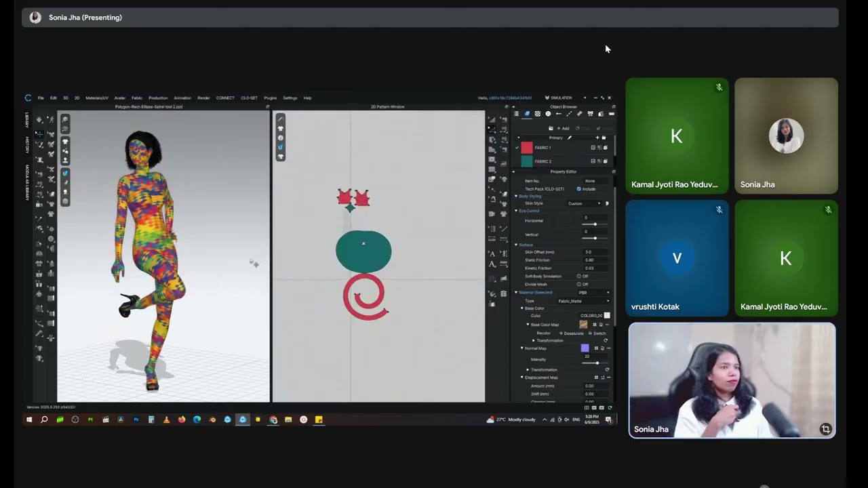Delete the Normal Map texture
The image size is (868, 488).
602,348
